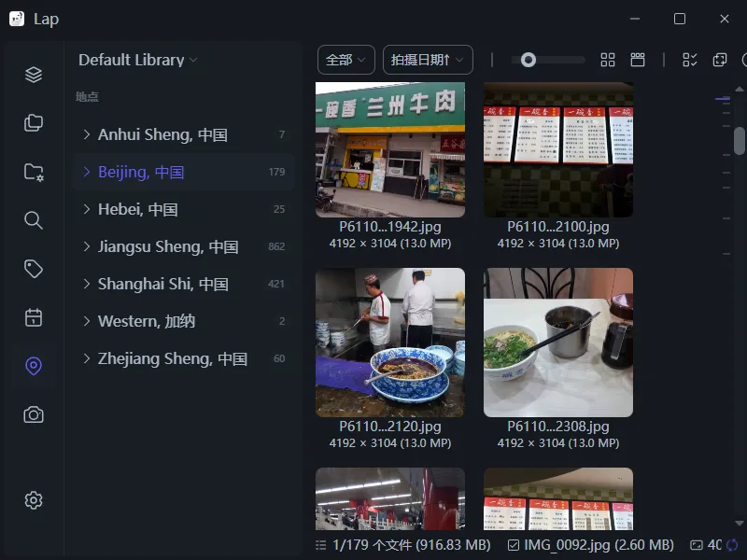Open the camera sidebar icon

34,414
